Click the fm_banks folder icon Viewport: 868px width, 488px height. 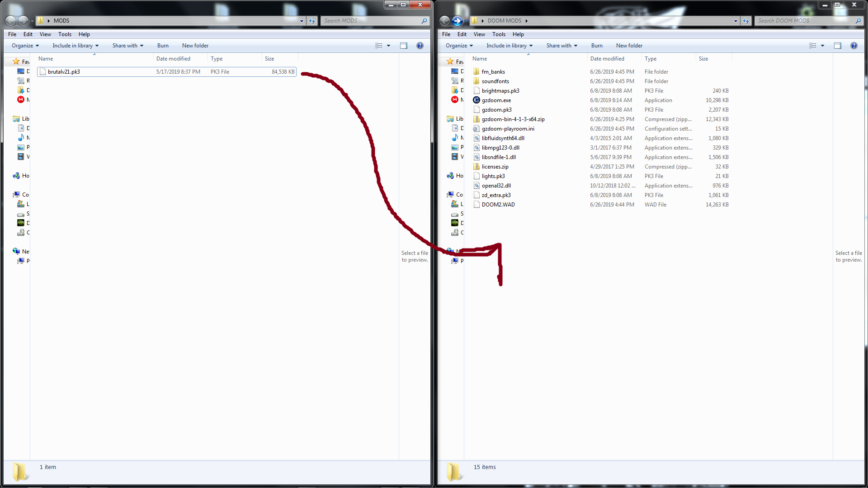pos(476,72)
